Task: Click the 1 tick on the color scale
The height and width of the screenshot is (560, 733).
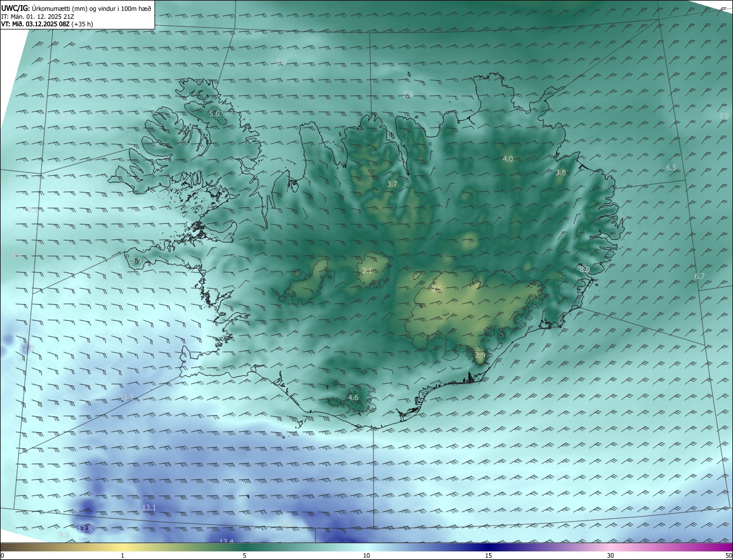Action: [123, 555]
